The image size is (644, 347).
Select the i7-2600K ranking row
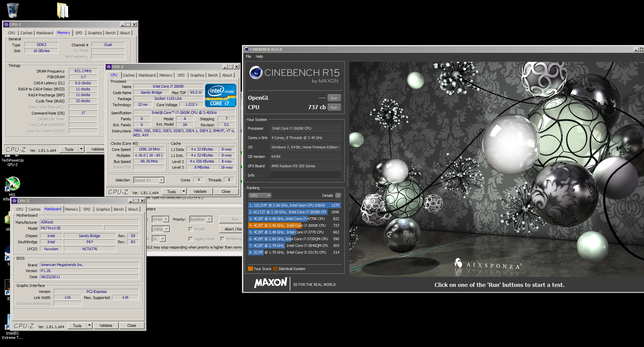point(294,225)
